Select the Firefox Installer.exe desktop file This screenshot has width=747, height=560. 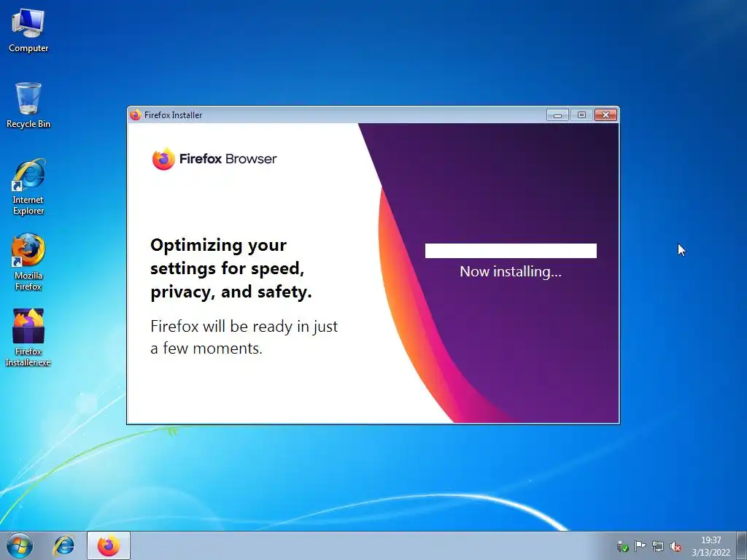coord(28,337)
